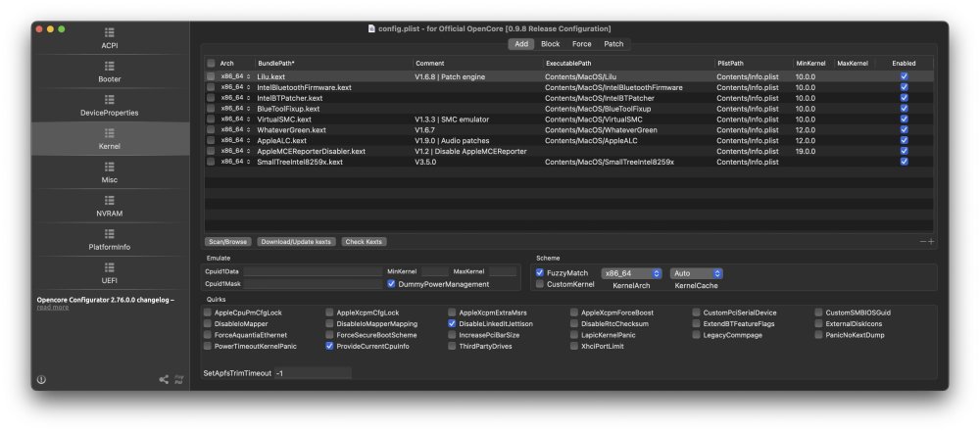Image resolution: width=980 pixels, height=432 pixels.
Task: Enable the AppleXcpmCfgLock quirk
Action: [x=330, y=312]
